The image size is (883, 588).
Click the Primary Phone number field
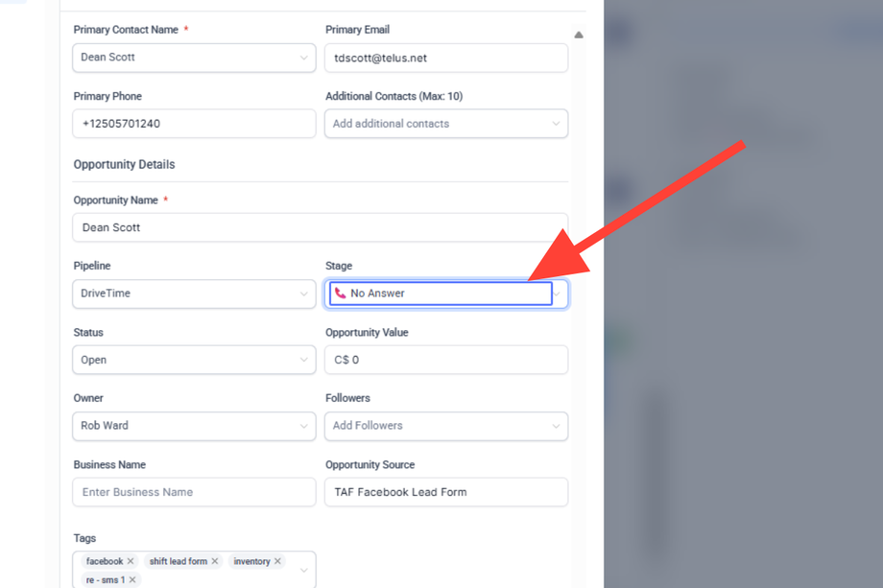pos(194,124)
